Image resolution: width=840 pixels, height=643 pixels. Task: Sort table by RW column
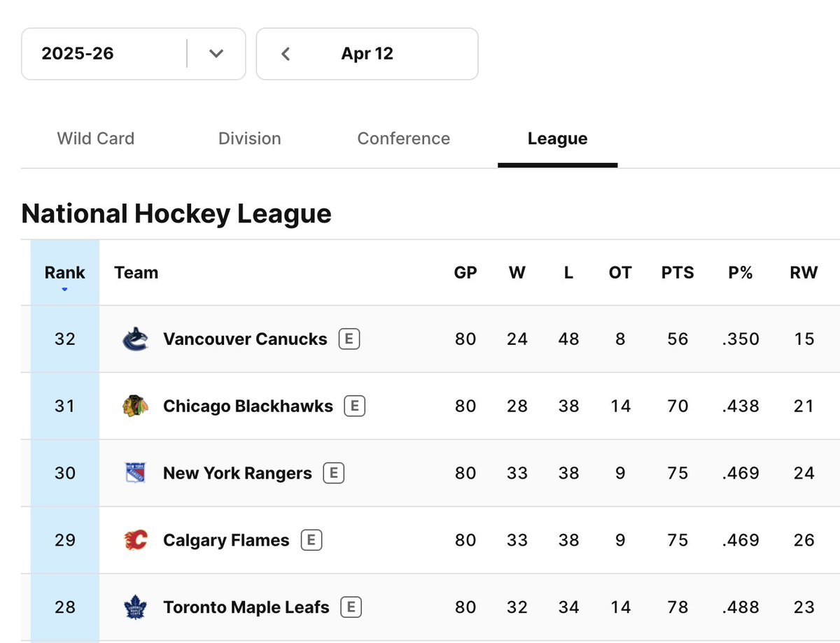[x=804, y=273]
